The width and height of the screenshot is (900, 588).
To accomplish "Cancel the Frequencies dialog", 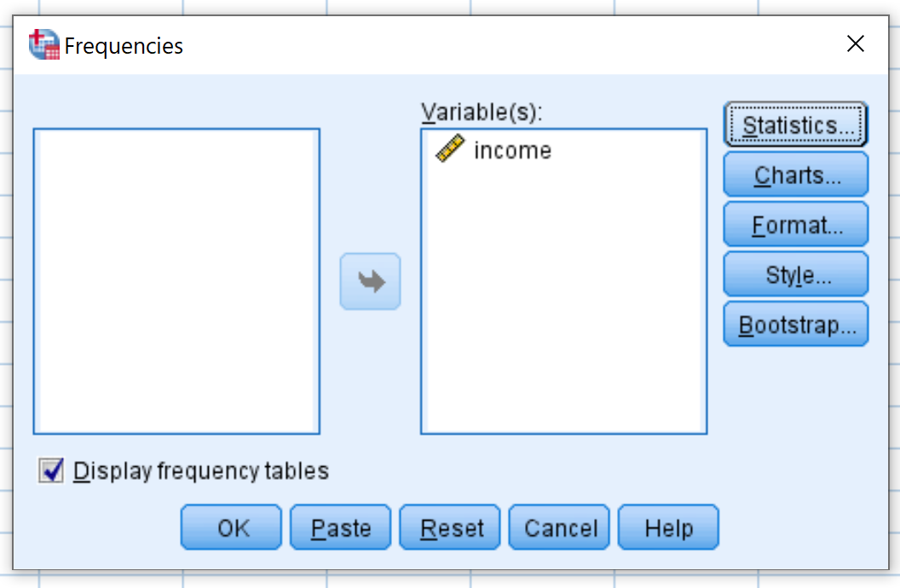I will coord(560,527).
